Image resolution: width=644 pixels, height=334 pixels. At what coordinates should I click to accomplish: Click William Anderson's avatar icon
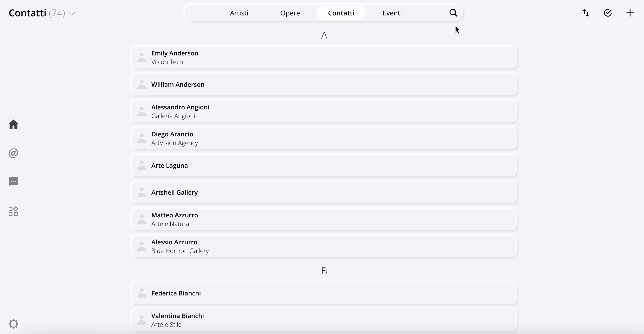142,84
